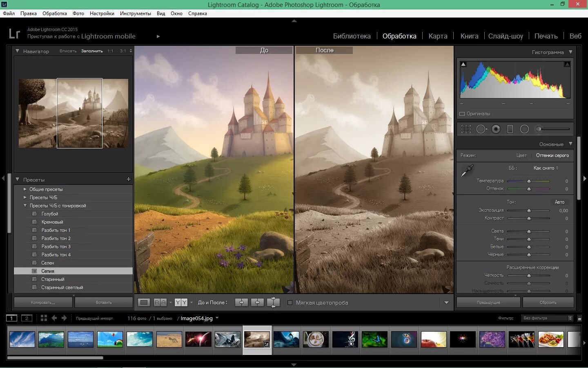Collapse Пресеты Ч/Б с тонировкой folder
Image resolution: width=588 pixels, height=368 pixels.
pyautogui.click(x=25, y=206)
